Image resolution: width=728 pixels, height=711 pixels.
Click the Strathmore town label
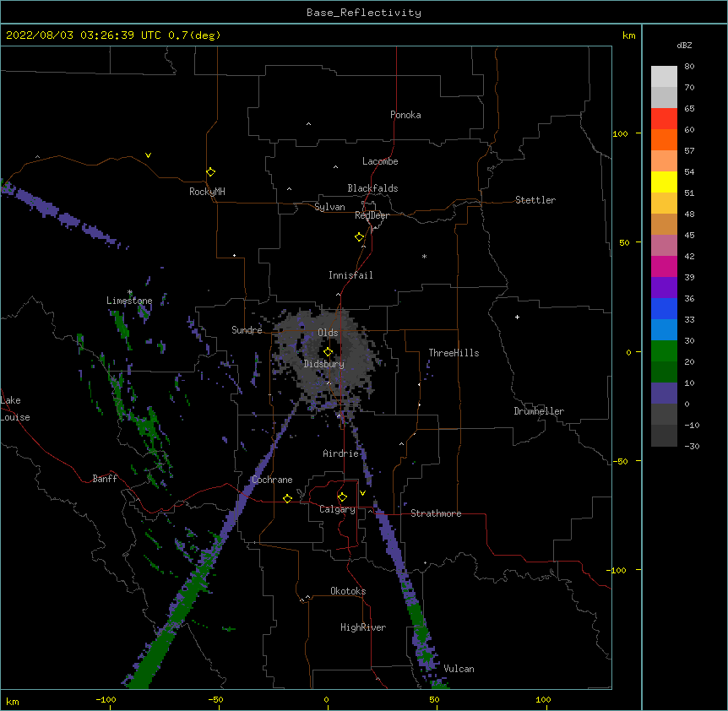pyautogui.click(x=436, y=513)
